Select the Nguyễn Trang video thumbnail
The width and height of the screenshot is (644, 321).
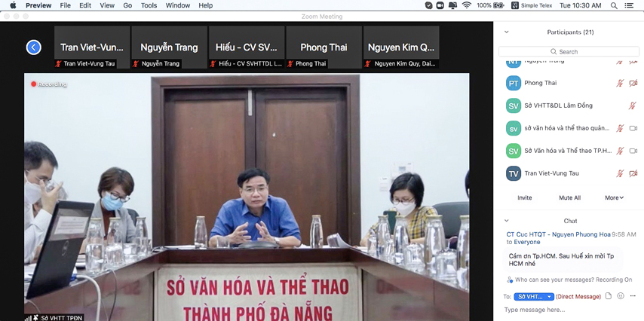[x=169, y=47]
